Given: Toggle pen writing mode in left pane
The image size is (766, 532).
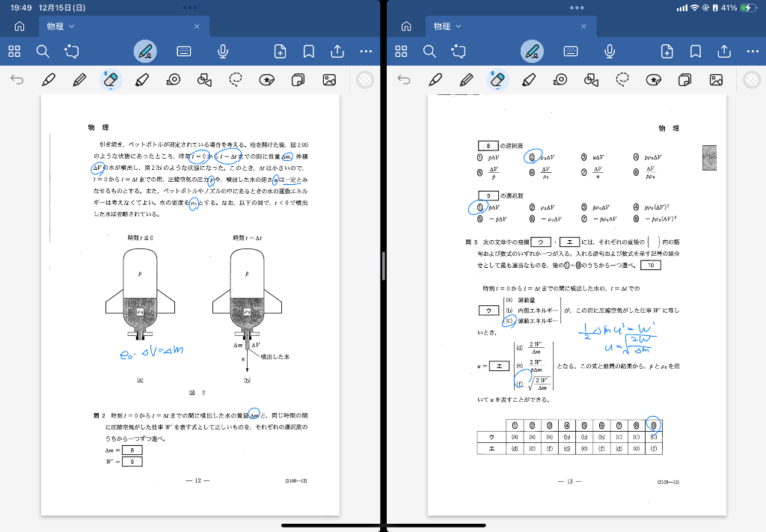Looking at the screenshot, I should [x=146, y=51].
